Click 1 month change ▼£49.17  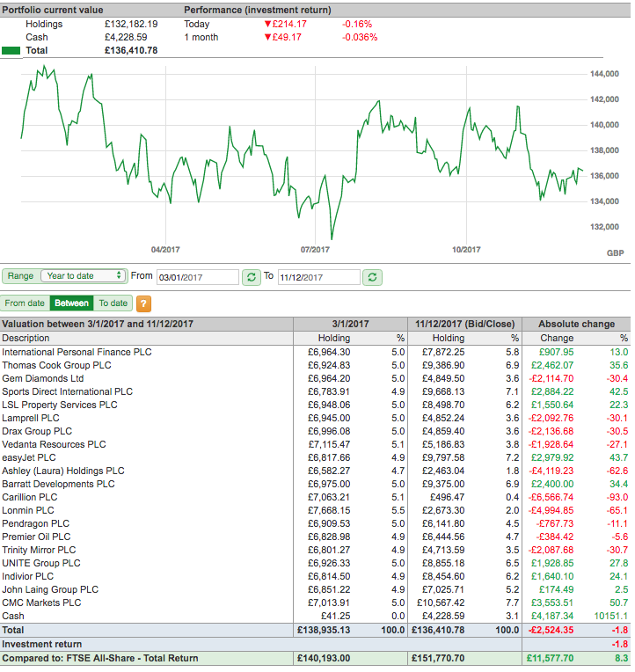[x=283, y=37]
